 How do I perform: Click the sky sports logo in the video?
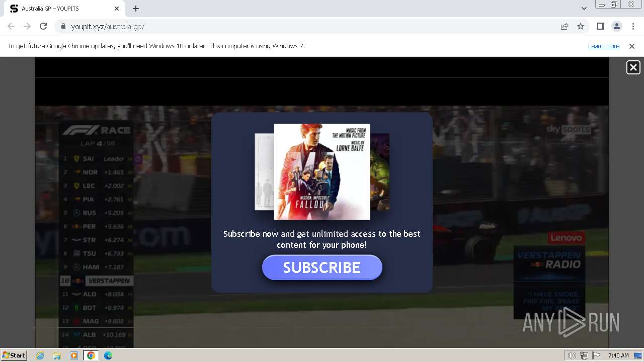[x=568, y=129]
